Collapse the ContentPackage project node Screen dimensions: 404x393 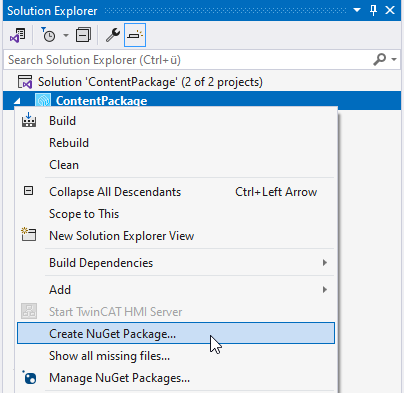(x=17, y=100)
